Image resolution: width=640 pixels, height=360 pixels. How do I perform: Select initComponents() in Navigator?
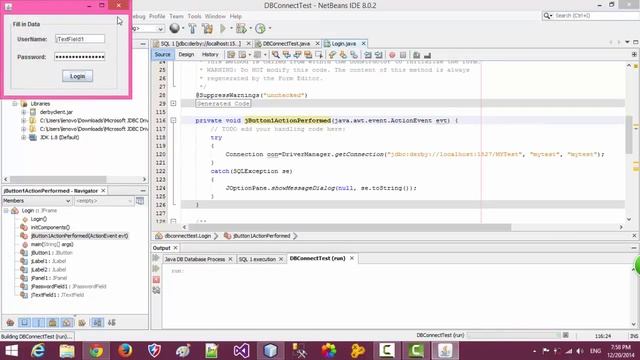coord(50,227)
